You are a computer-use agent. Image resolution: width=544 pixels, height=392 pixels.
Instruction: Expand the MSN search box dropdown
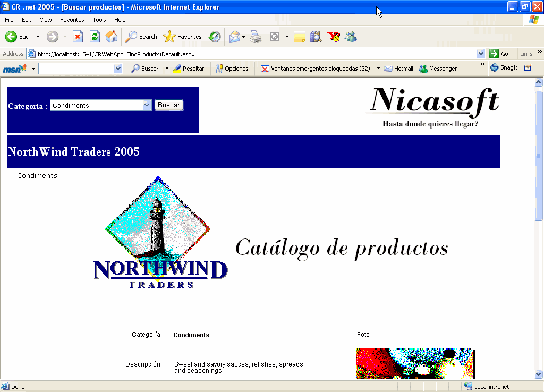point(118,69)
